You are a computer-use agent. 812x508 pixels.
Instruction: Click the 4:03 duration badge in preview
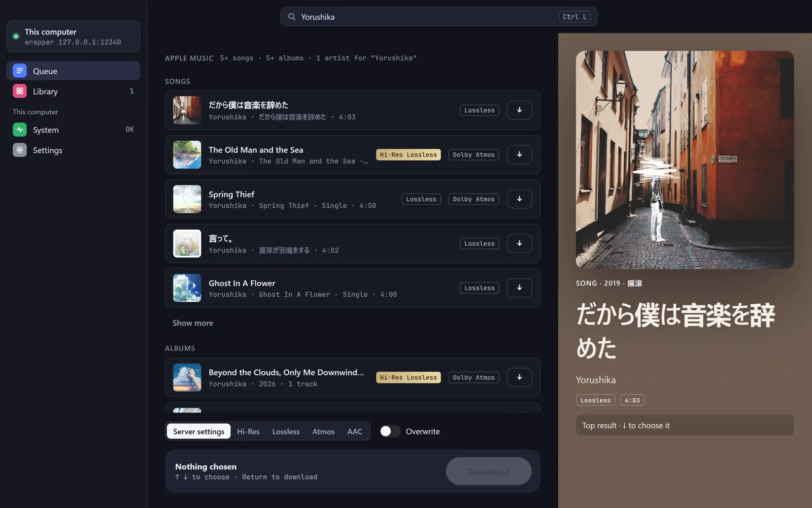(x=632, y=400)
